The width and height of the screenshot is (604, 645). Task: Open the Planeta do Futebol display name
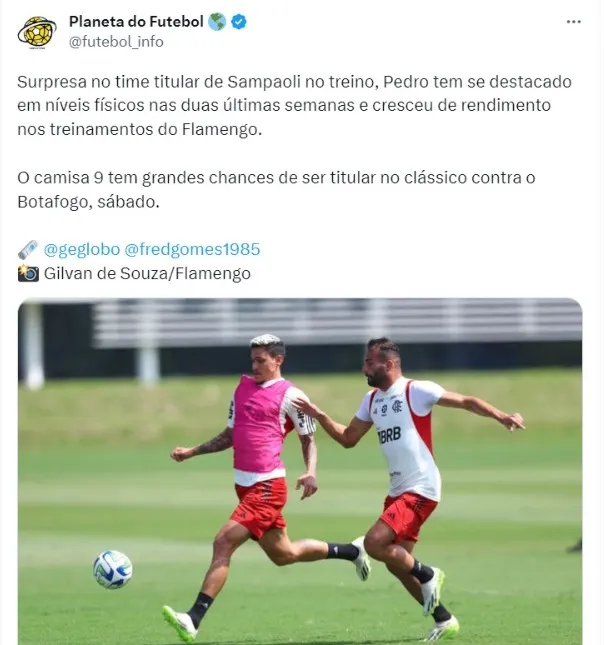click(x=136, y=21)
